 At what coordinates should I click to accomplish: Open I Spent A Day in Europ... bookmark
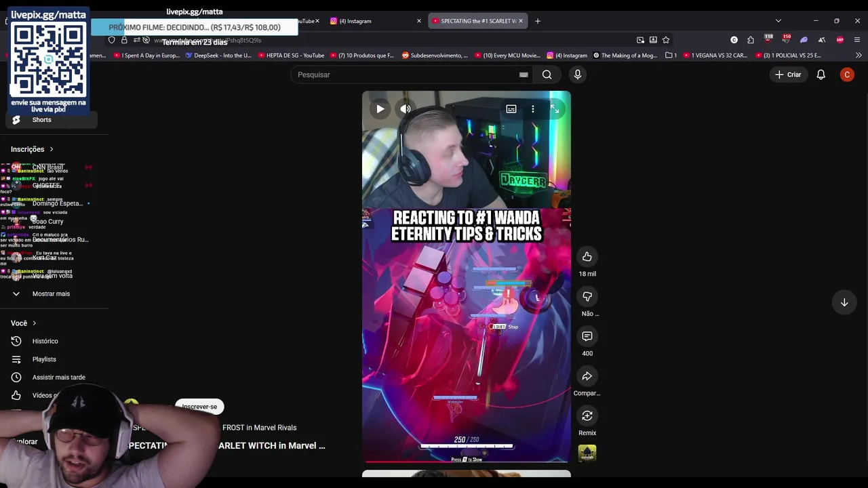(x=146, y=56)
